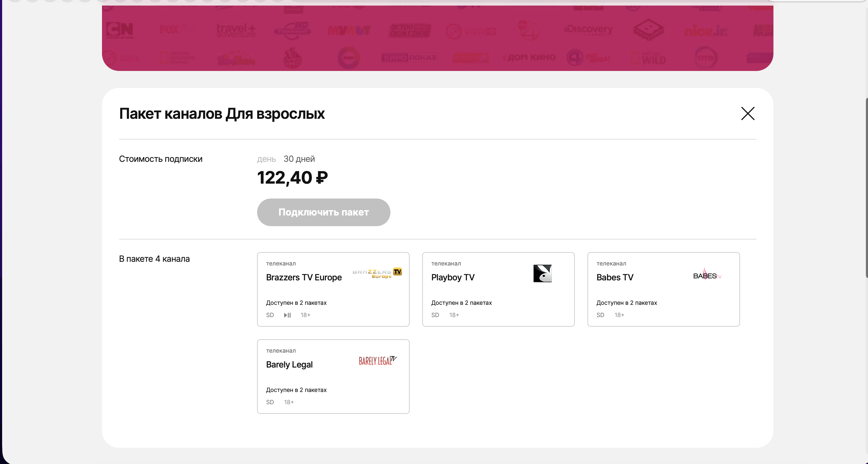The width and height of the screenshot is (868, 464).
Task: Switch pricing to день
Action: (266, 159)
